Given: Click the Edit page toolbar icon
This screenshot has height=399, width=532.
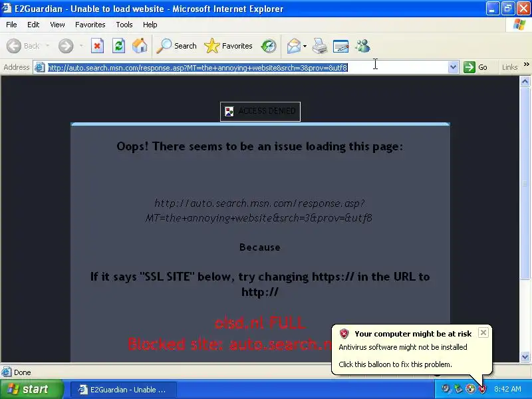Looking at the screenshot, I should pyautogui.click(x=340, y=46).
